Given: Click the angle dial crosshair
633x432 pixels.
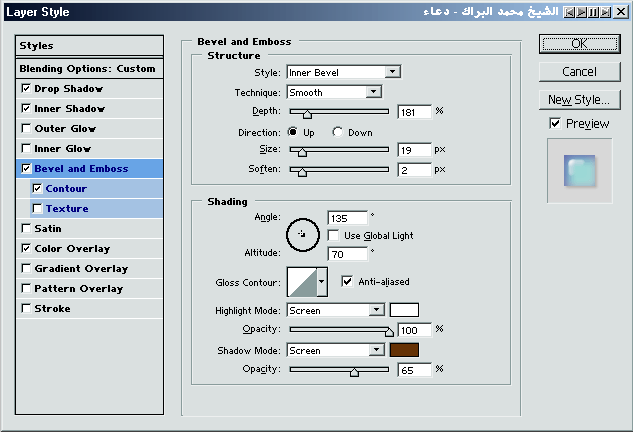Looking at the screenshot, I should tap(302, 234).
